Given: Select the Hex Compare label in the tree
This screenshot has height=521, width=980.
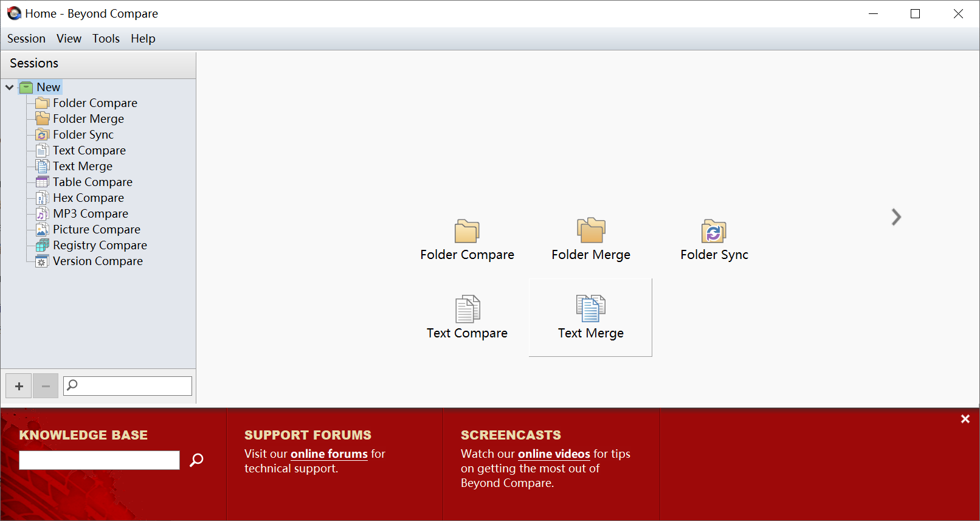Looking at the screenshot, I should pyautogui.click(x=88, y=198).
